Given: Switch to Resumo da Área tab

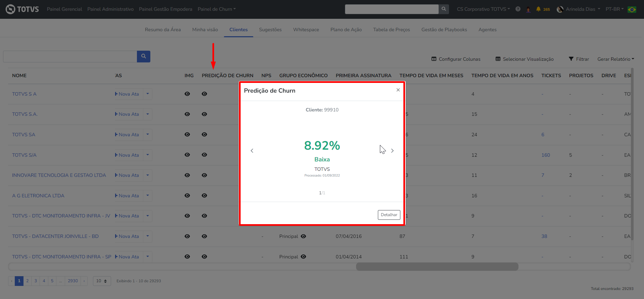Looking at the screenshot, I should (163, 30).
